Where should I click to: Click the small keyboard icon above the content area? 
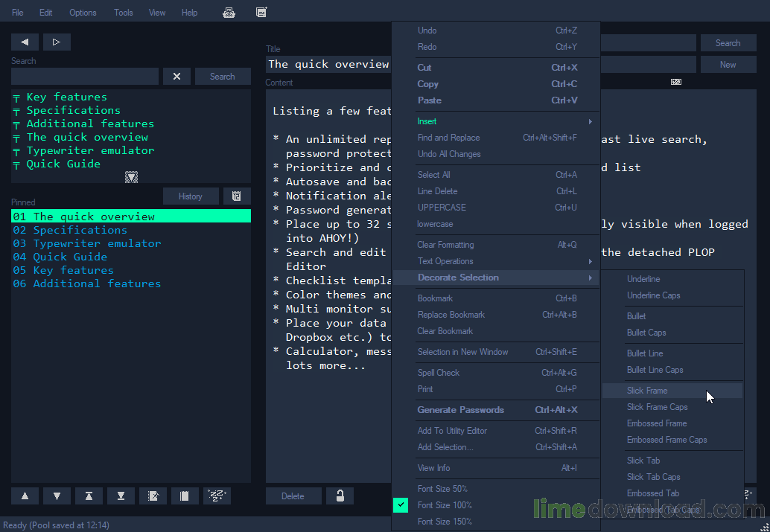676,82
